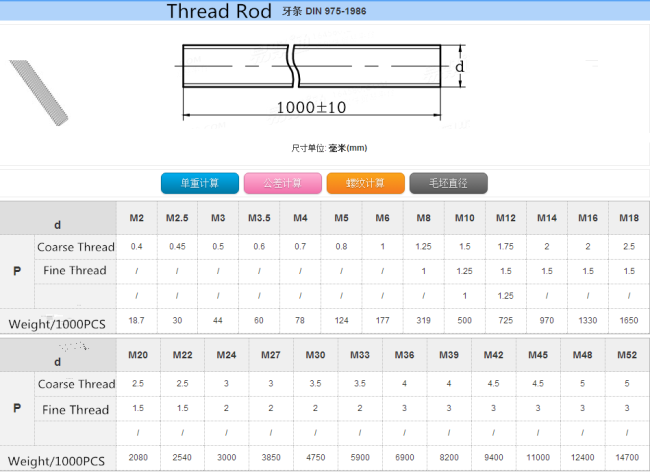Screen dimensions: 650x472
Task: Select the M52 column header
Action: 627,355
